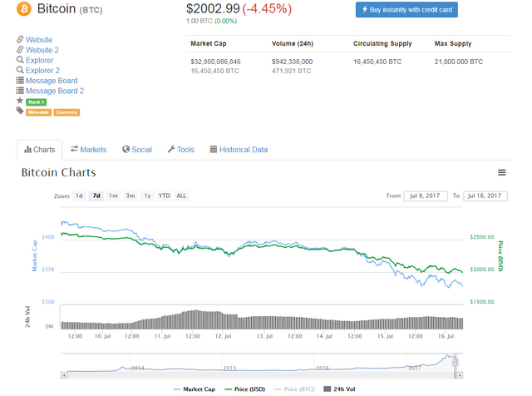Click the magnifier icon beside Explorer 2
This screenshot has width=532, height=396.
coord(20,70)
